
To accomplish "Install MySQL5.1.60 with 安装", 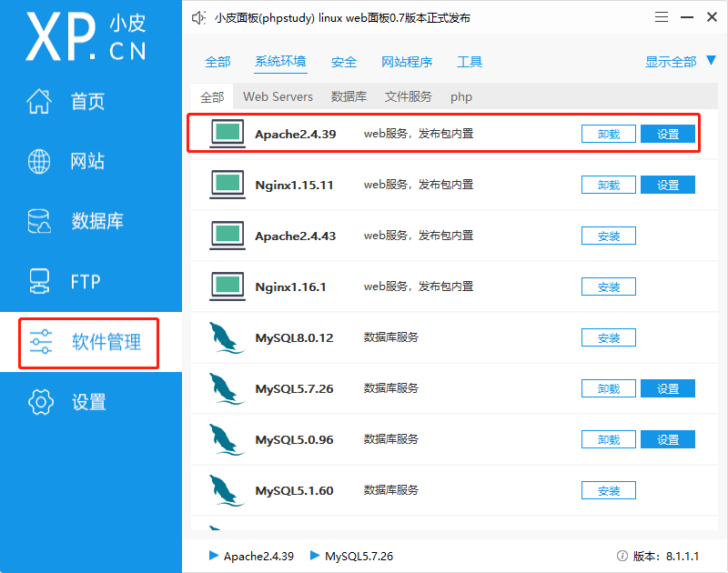I will pos(608,490).
